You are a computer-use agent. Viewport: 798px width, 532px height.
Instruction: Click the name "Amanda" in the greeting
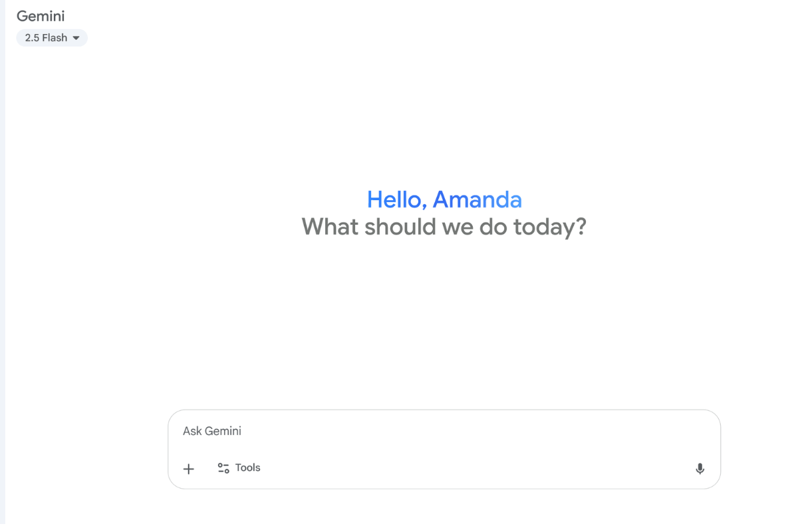pyautogui.click(x=477, y=199)
